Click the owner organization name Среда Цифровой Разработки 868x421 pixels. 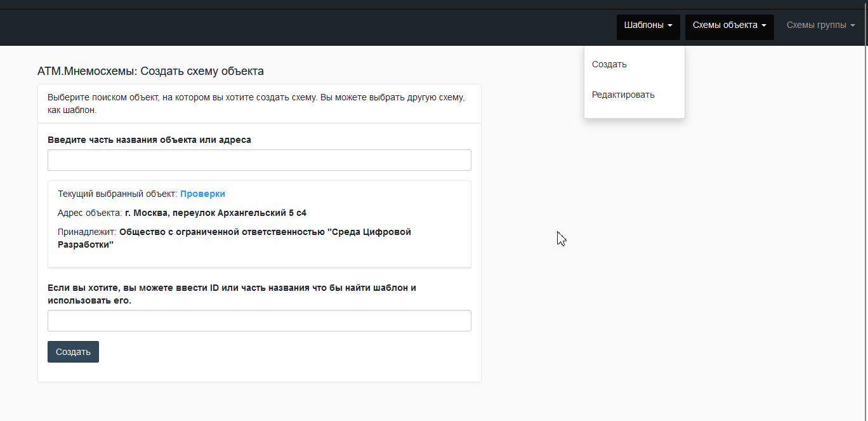pyautogui.click(x=265, y=232)
